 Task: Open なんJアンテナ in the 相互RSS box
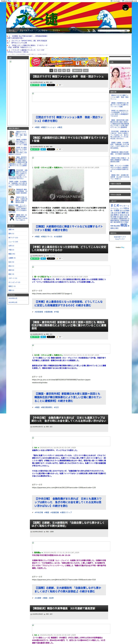120,239
